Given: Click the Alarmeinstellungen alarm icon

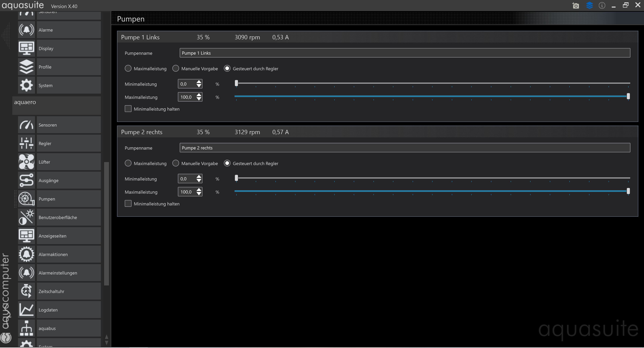Looking at the screenshot, I should point(26,273).
